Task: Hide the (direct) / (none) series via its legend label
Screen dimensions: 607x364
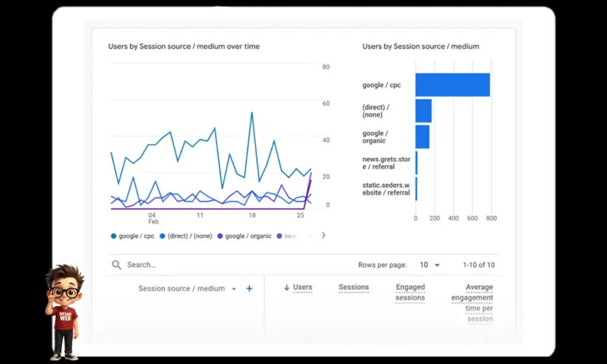Action: coord(187,235)
